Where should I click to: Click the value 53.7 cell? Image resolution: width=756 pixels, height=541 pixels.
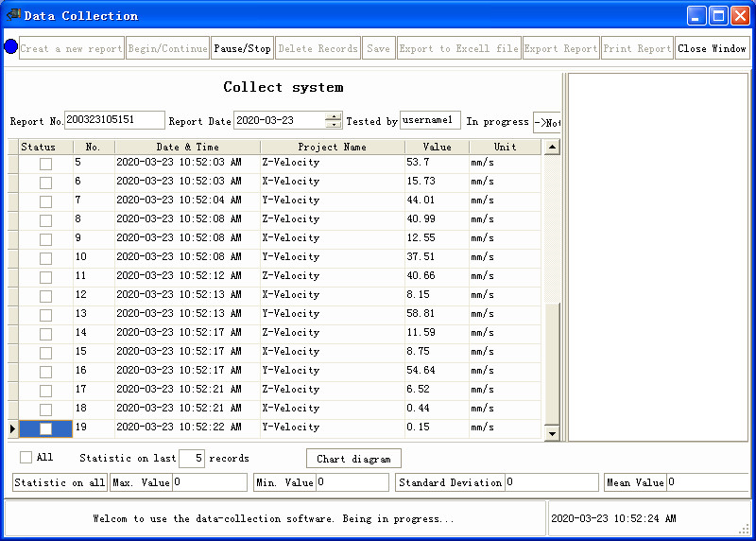click(437, 163)
